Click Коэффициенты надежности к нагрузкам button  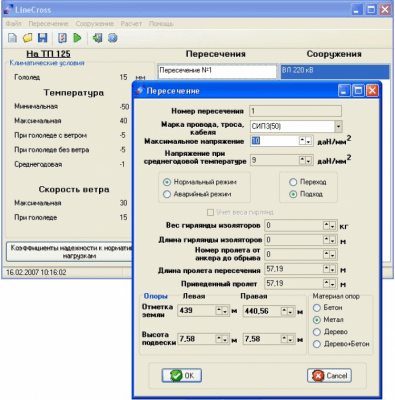coord(69,252)
